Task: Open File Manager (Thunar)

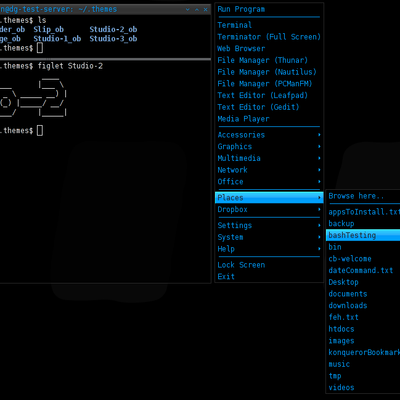Action: coord(269,60)
